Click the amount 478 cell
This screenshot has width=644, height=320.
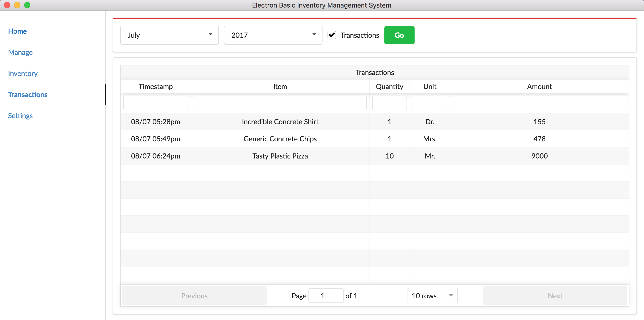click(540, 139)
